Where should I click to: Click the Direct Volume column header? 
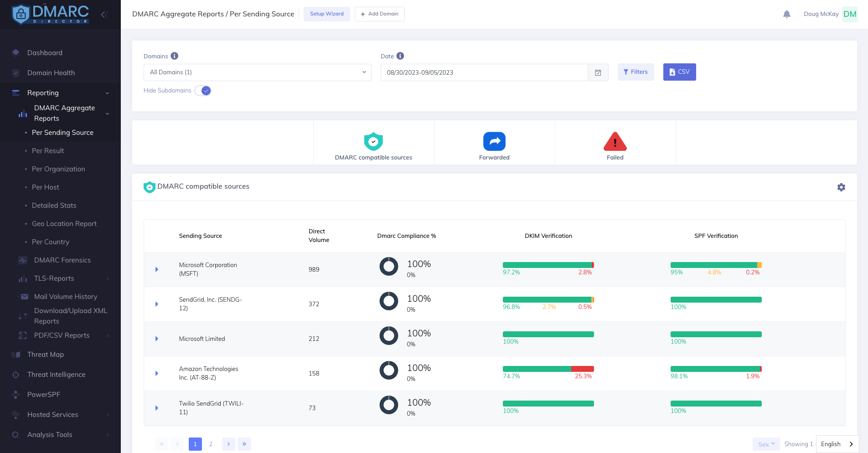pos(319,236)
